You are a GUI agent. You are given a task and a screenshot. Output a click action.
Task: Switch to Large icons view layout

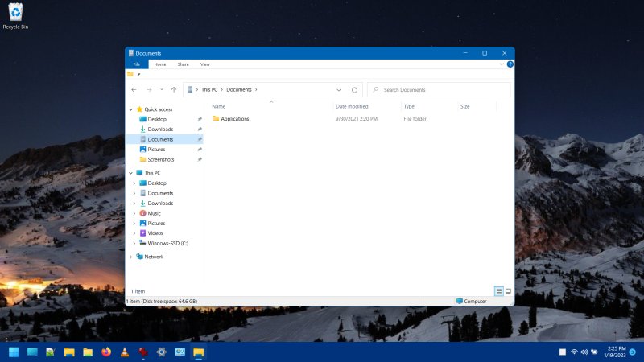pyautogui.click(x=508, y=290)
